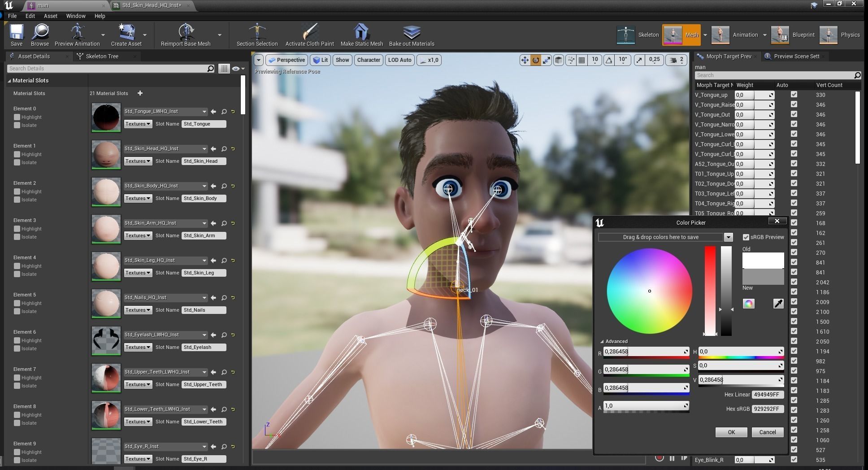Adjust the red saturation bar

[710, 291]
